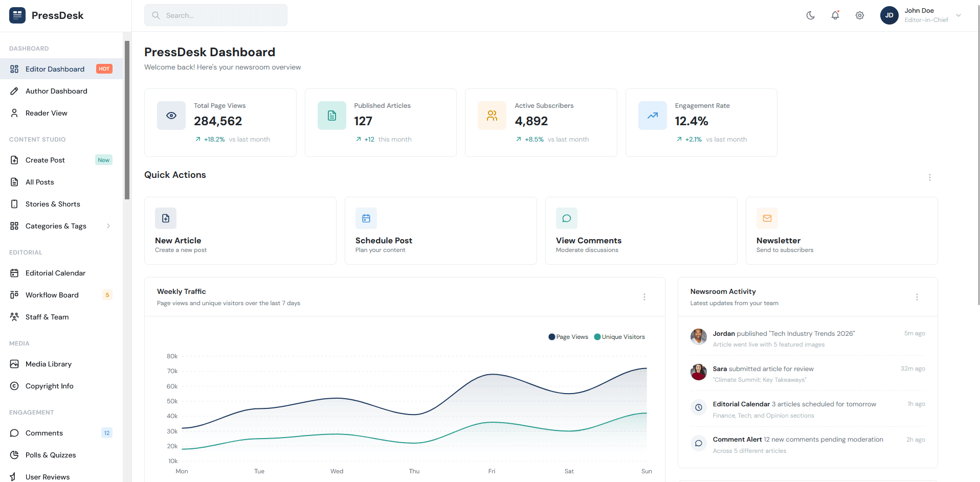This screenshot has width=980, height=482.
Task: Click the Reader View person icon
Action: pos(14,113)
